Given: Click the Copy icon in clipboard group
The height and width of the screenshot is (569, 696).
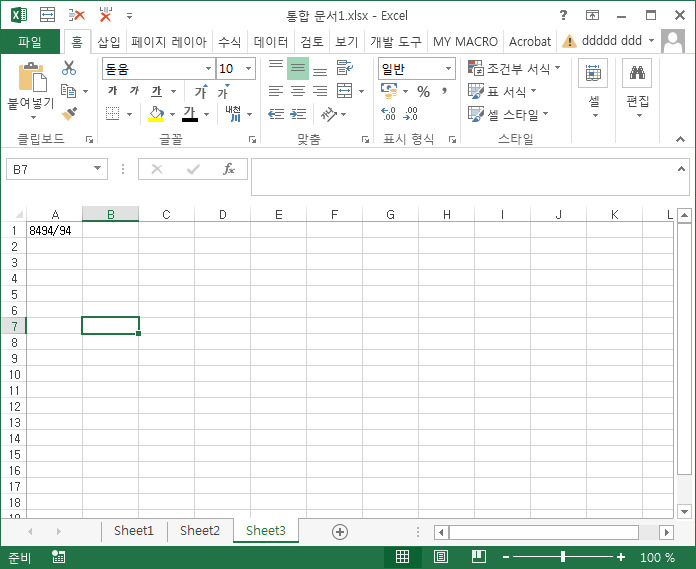Looking at the screenshot, I should (x=68, y=91).
